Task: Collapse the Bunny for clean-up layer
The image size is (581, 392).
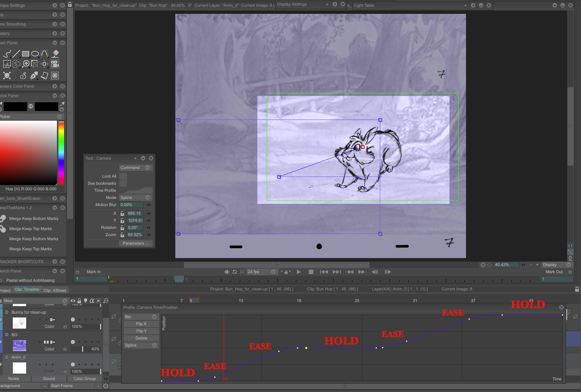Action: click(7, 312)
